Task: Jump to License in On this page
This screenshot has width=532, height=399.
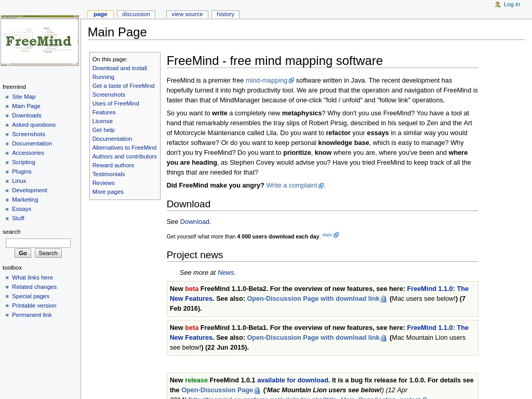Action: tap(102, 121)
